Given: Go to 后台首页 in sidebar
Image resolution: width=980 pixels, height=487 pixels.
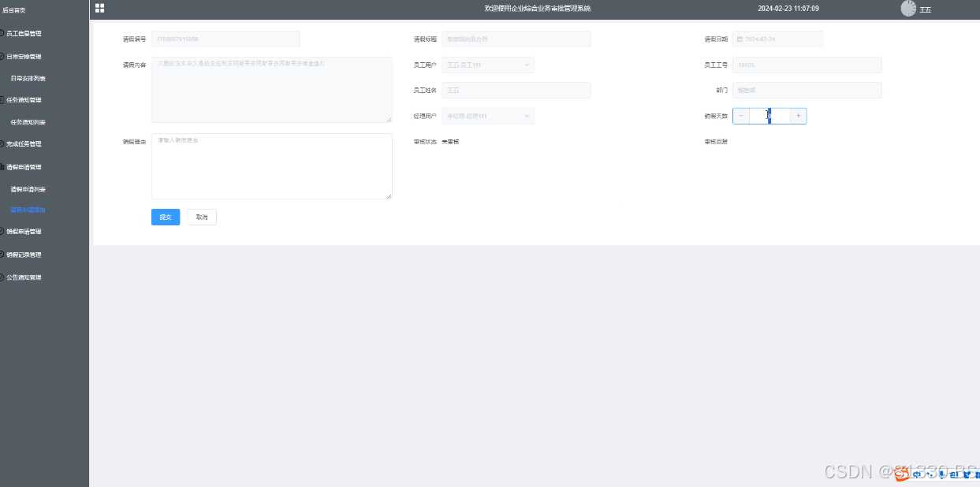Looking at the screenshot, I should [14, 10].
